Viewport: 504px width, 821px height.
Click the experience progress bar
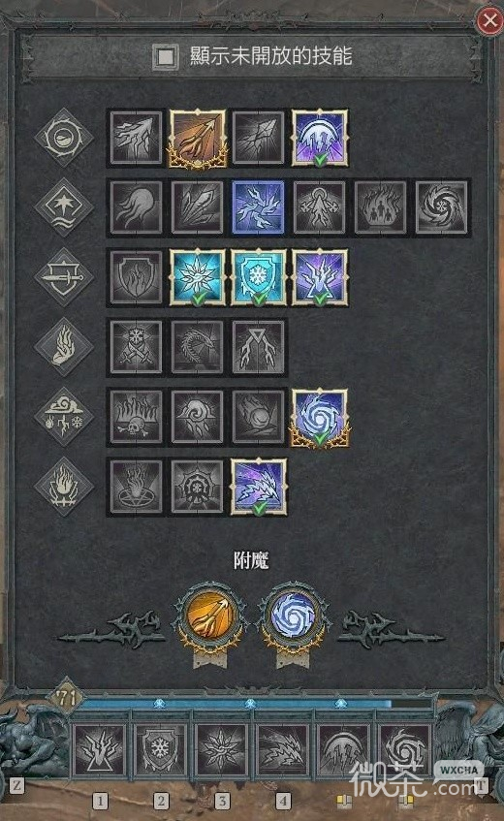click(256, 705)
